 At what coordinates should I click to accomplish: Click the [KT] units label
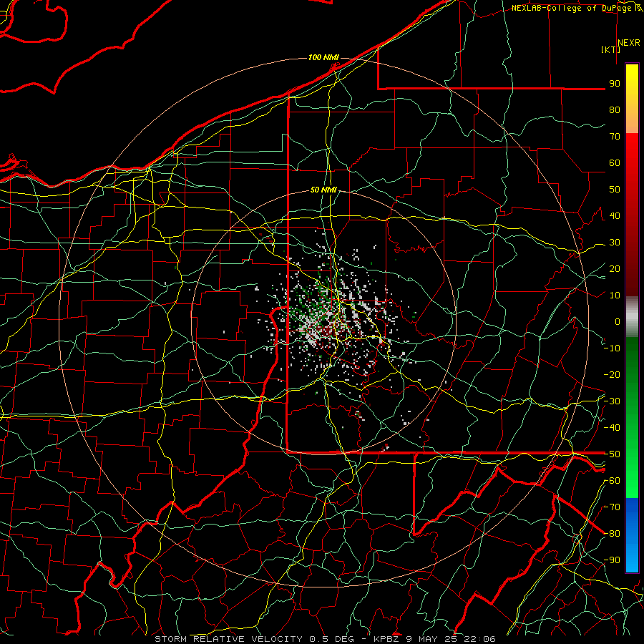[611, 49]
